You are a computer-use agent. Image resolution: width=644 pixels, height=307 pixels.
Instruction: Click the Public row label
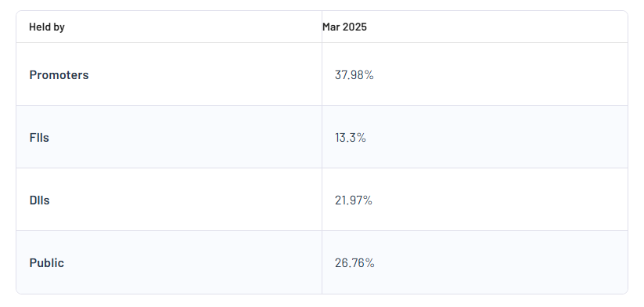click(47, 263)
